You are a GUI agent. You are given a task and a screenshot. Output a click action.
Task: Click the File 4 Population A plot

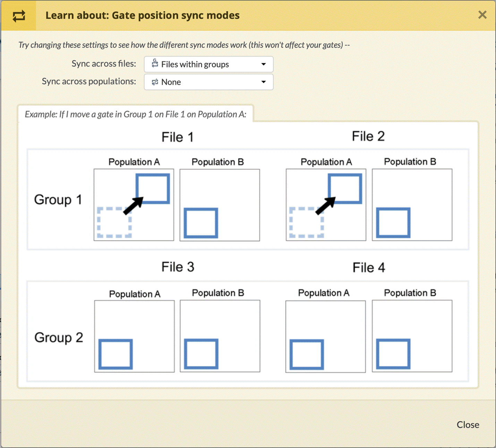pos(325,336)
